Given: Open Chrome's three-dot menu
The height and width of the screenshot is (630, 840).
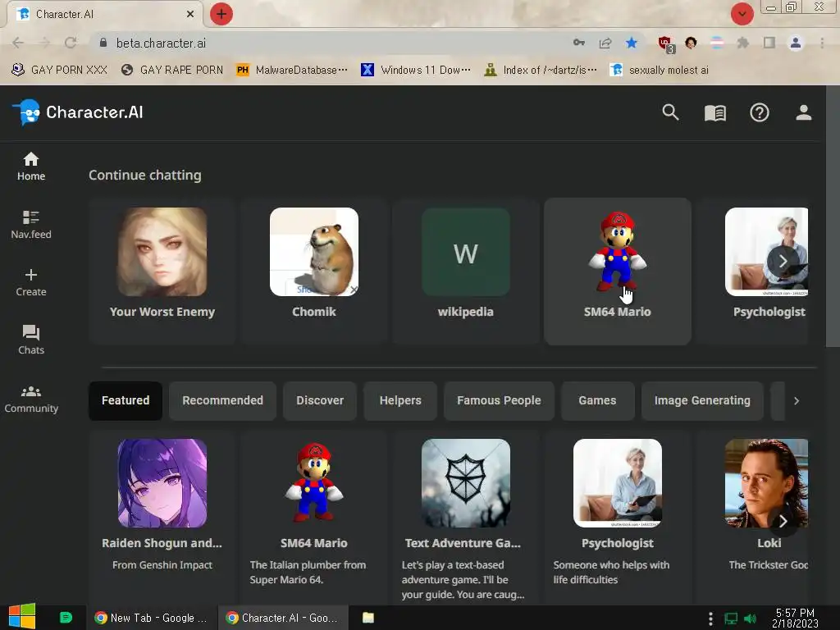Looking at the screenshot, I should point(822,43).
